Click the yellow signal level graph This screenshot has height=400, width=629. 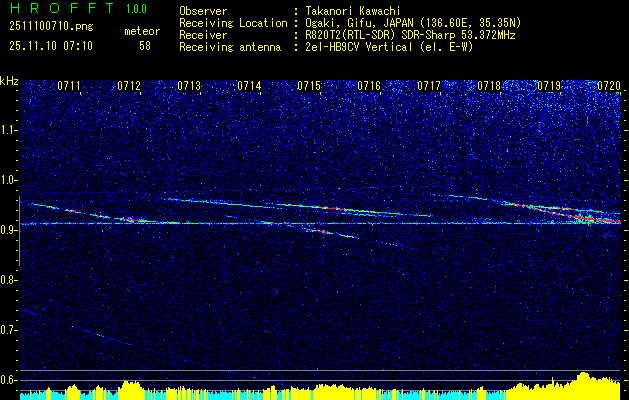320,390
